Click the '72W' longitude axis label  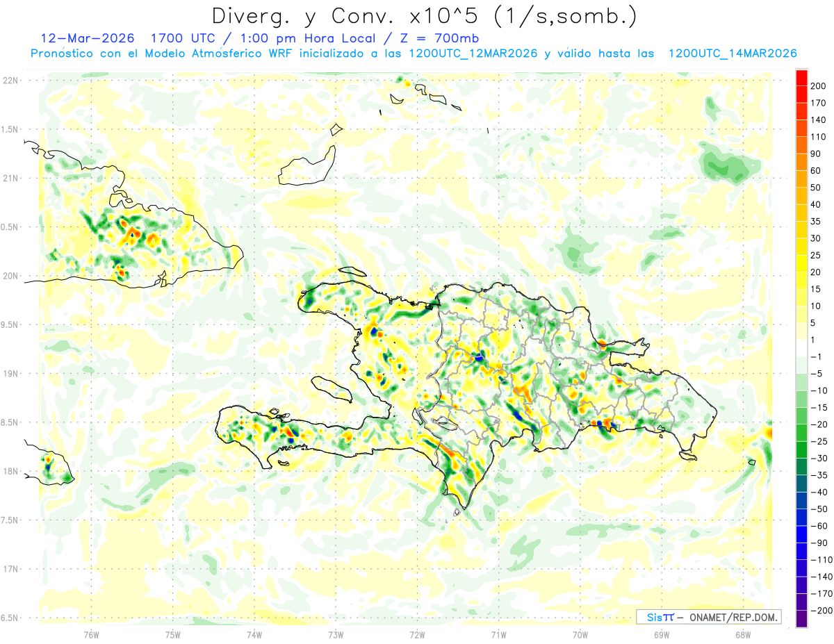(x=417, y=634)
